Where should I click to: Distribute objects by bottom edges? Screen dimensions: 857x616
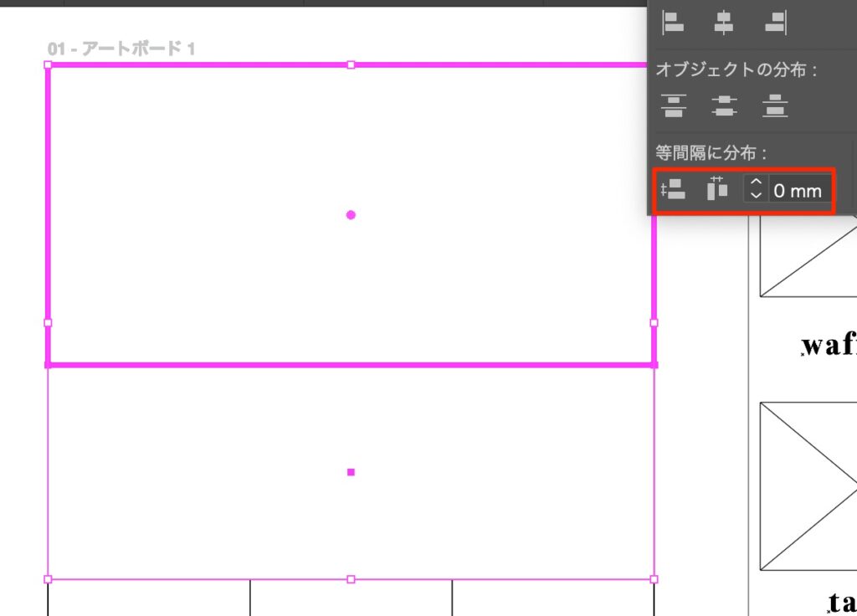tap(776, 105)
